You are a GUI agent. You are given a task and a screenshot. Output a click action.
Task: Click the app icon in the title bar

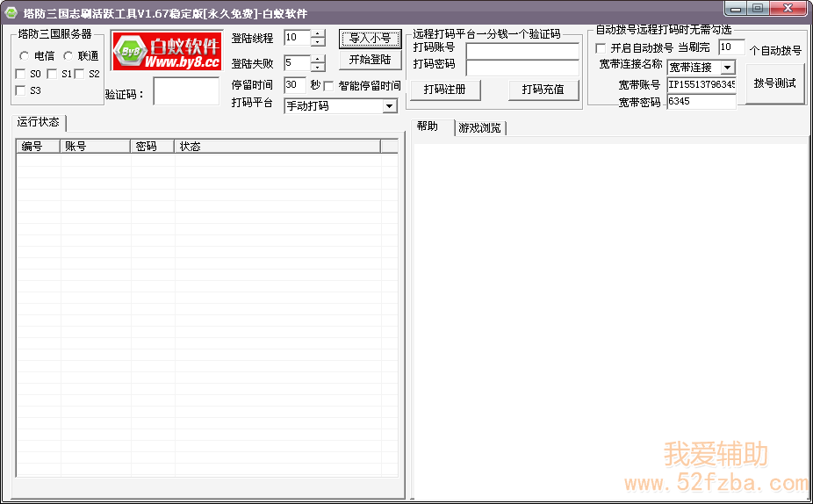11,11
